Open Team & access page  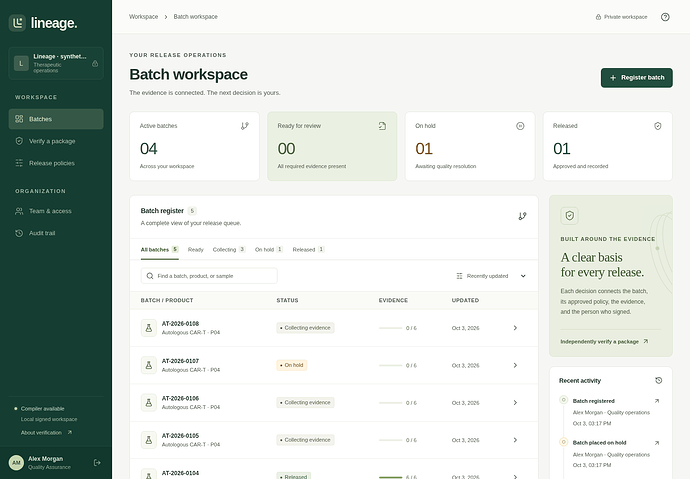coord(56,211)
